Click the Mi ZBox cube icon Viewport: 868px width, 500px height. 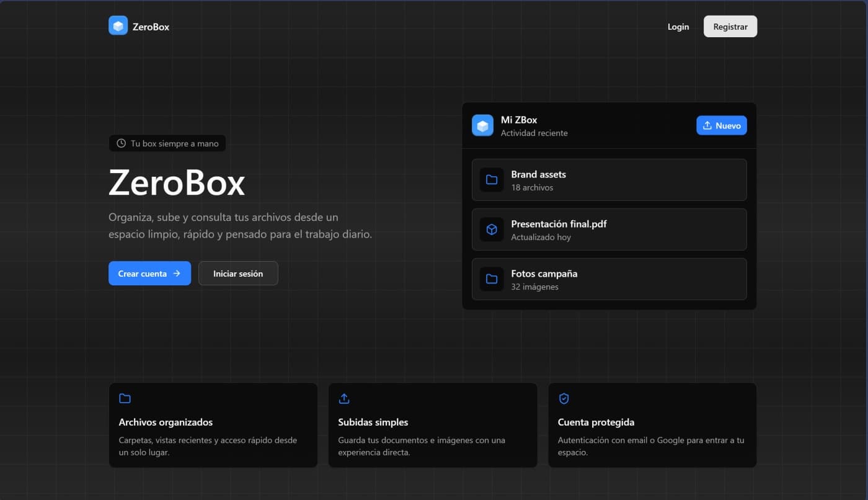tap(482, 125)
